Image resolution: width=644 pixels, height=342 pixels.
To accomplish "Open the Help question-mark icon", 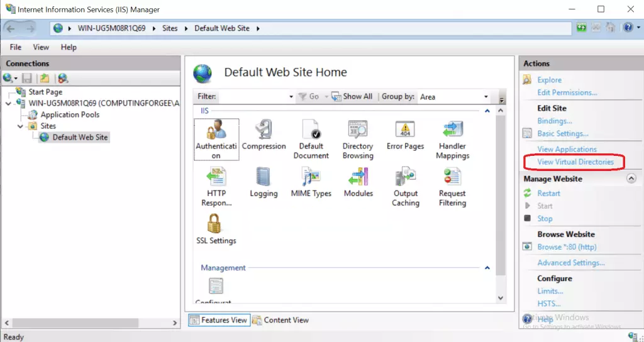I will pyautogui.click(x=628, y=28).
